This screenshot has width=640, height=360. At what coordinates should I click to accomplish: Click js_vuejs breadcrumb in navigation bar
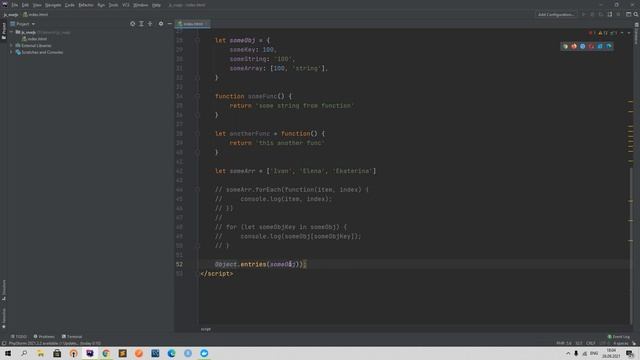pos(11,14)
